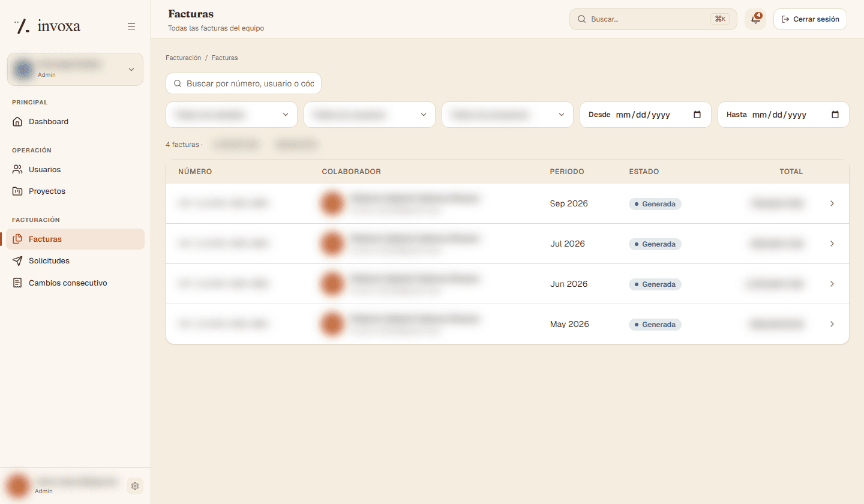Image resolution: width=864 pixels, height=504 pixels.
Task: Click user avatar in sidebar footer
Action: 18,486
